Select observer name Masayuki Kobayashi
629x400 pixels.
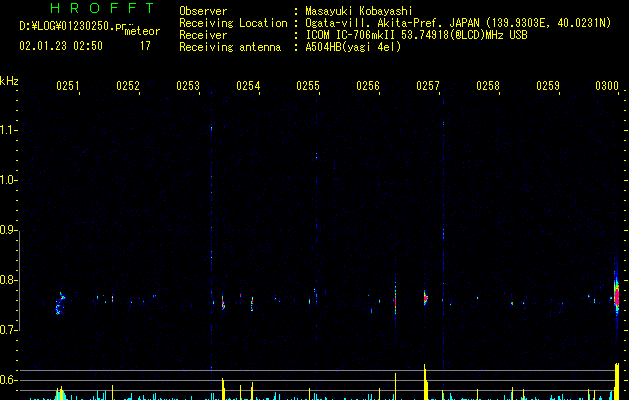pos(359,11)
